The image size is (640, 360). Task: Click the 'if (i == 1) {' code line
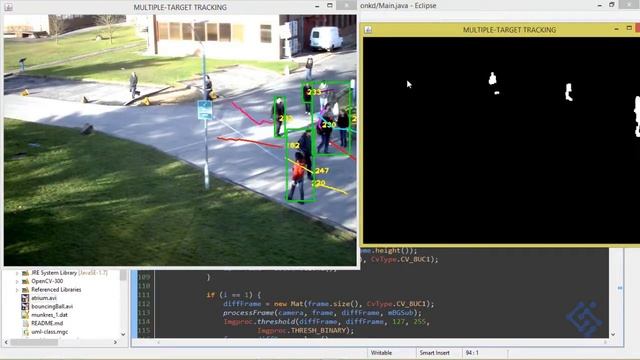[233, 295]
